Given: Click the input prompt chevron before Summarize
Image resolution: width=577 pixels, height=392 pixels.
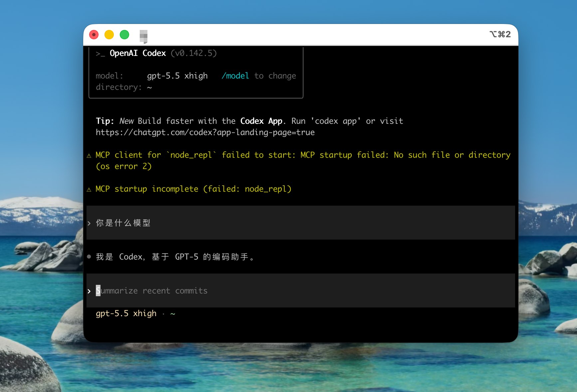Looking at the screenshot, I should 89,291.
